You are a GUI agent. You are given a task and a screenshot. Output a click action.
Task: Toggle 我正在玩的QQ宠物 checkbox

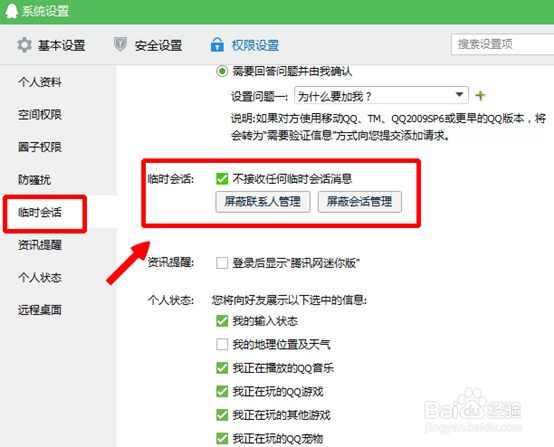[x=222, y=439]
